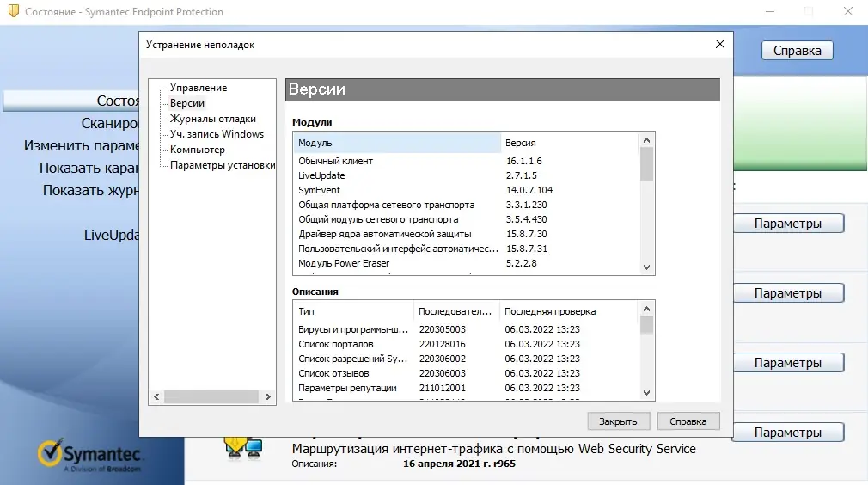
Task: Select Компьютер in the tree
Action: (197, 150)
